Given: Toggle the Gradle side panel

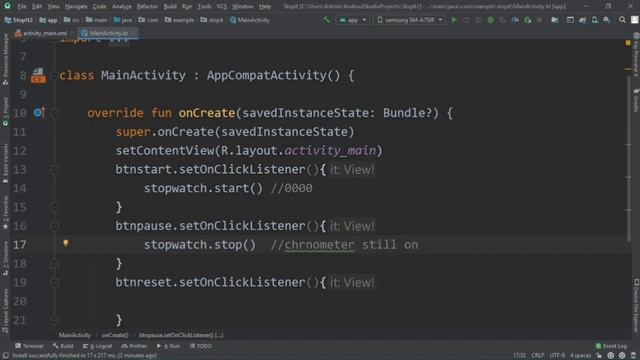Looking at the screenshot, I should click(636, 100).
